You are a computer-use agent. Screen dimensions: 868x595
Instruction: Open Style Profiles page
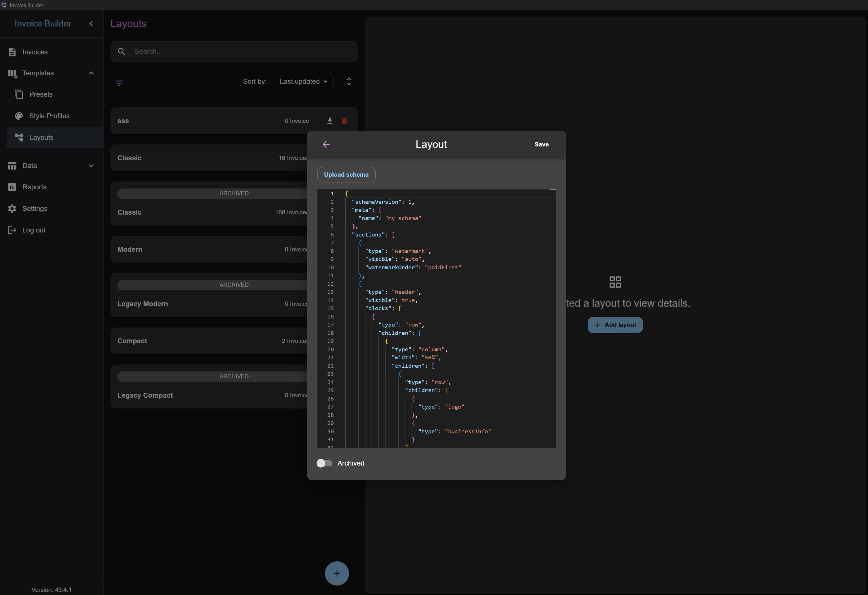pyautogui.click(x=55, y=116)
